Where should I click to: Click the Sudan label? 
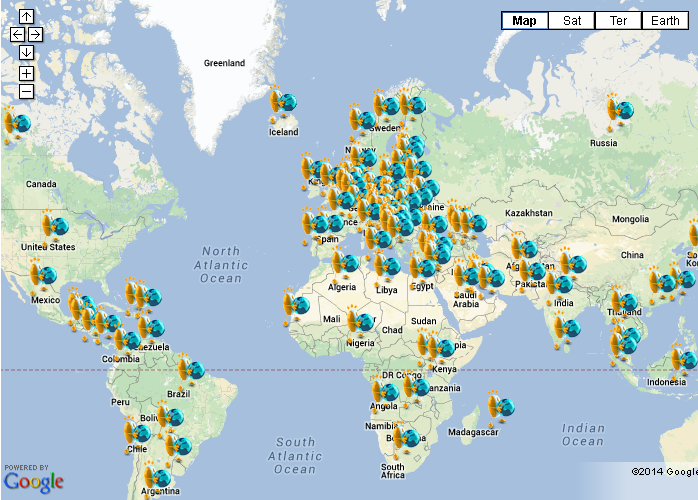tap(423, 321)
